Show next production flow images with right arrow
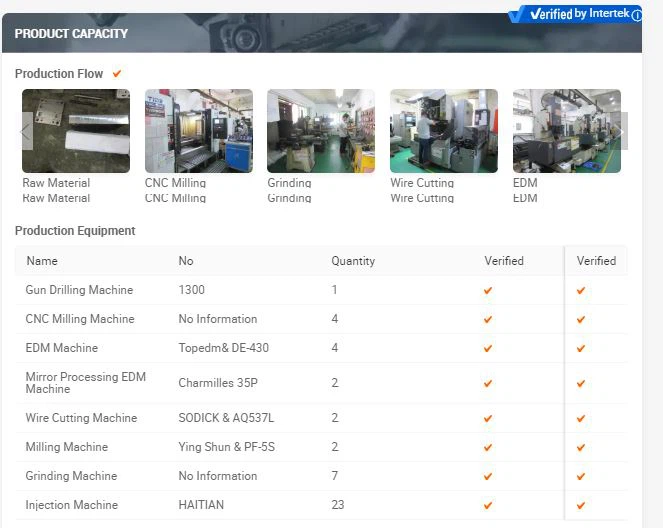663x528 pixels. (x=619, y=132)
